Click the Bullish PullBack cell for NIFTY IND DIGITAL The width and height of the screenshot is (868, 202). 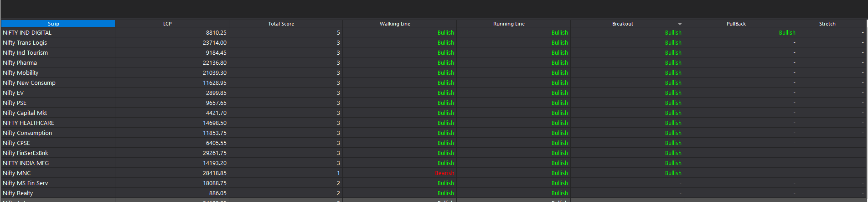(787, 32)
